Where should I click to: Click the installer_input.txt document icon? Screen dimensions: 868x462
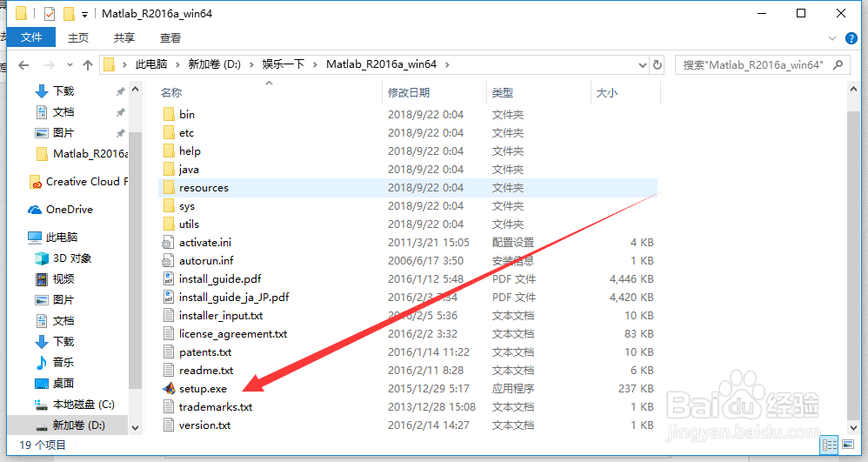pos(168,316)
